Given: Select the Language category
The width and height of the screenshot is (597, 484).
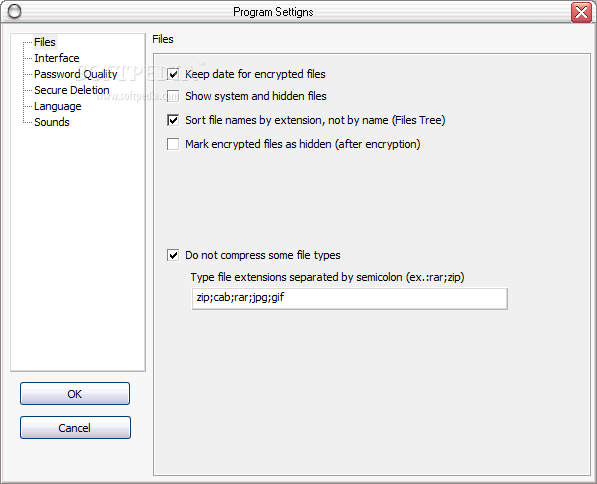Looking at the screenshot, I should [x=57, y=106].
